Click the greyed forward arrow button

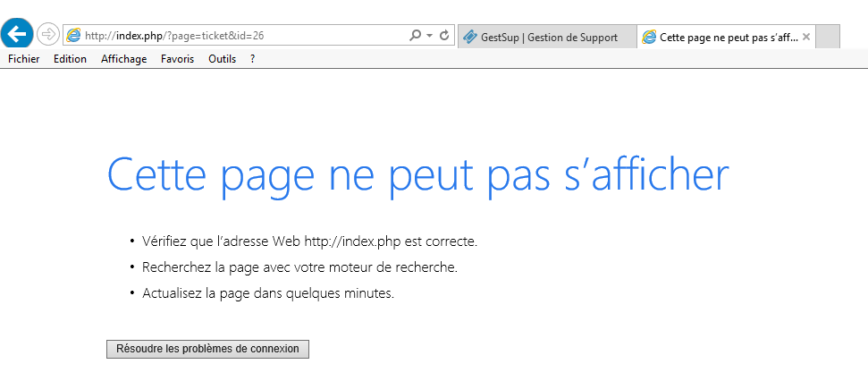pos(48,35)
